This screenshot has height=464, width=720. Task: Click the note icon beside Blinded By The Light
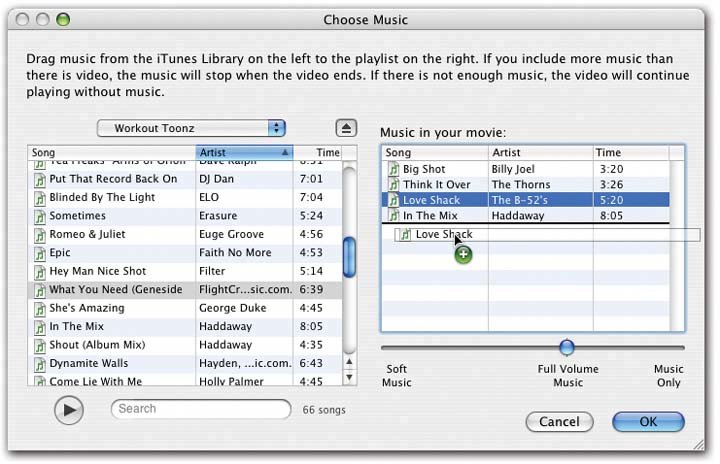point(40,198)
